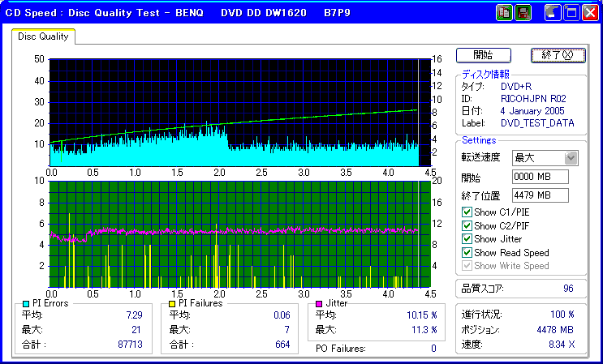Save screenshot with the floppy disk icon
The width and height of the screenshot is (603, 364).
(523, 13)
